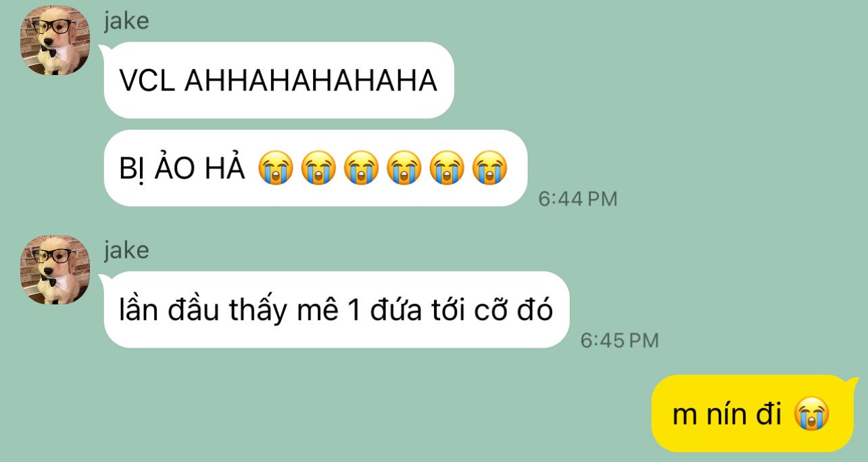Tap the third crying emoji in the 'BỊ ẢO HẢ' bubble
Screen dimensions: 868x462
click(361, 168)
